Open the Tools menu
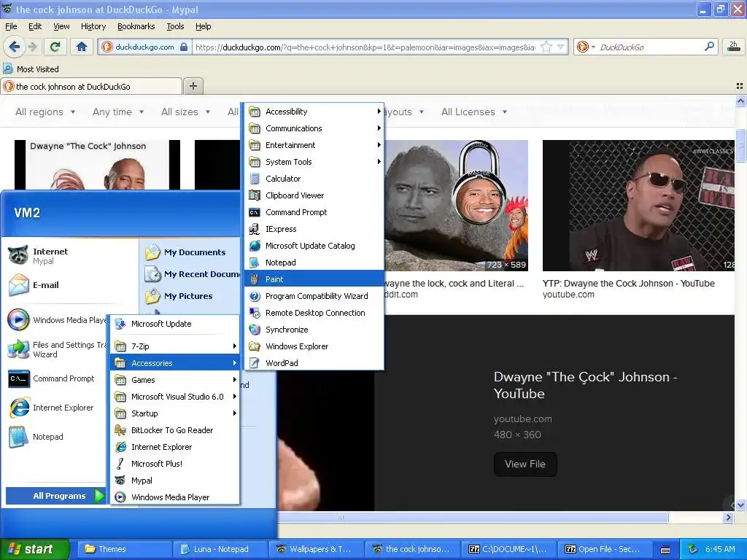 [x=175, y=26]
